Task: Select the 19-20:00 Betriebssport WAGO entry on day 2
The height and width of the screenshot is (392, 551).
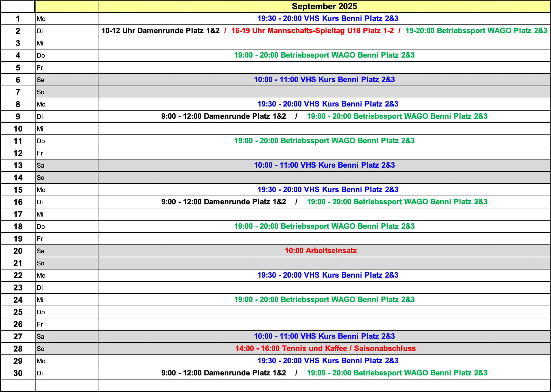Action: point(476,31)
